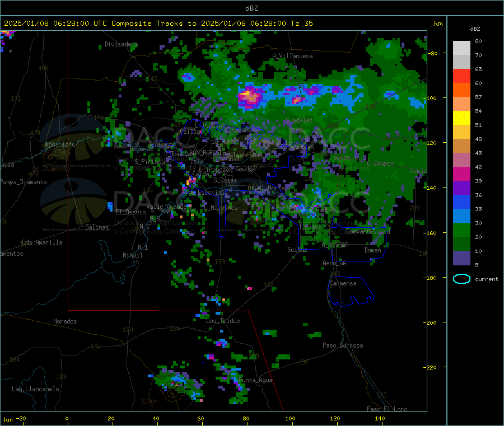Click the Goudge map label
The height and width of the screenshot is (426, 504).
245,169
